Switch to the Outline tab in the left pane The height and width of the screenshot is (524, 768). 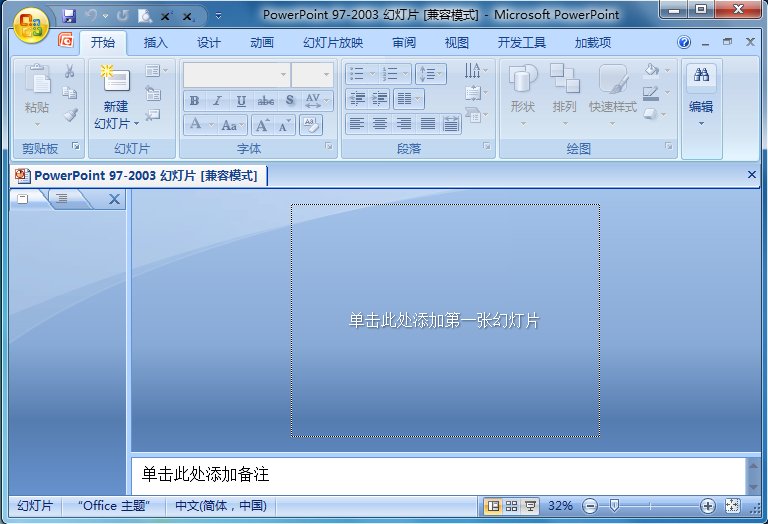pos(62,198)
